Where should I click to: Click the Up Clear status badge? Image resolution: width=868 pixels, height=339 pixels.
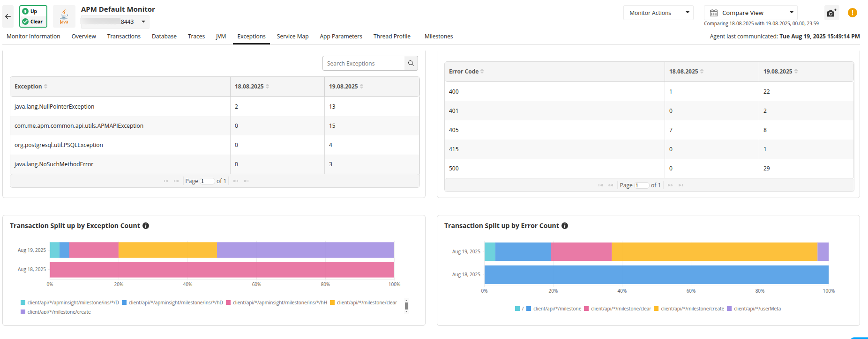[33, 16]
